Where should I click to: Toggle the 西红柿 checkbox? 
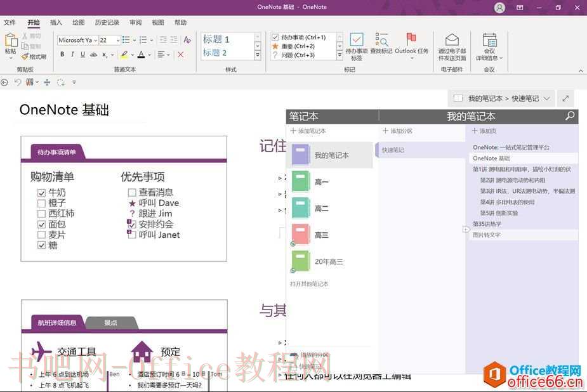coord(41,214)
